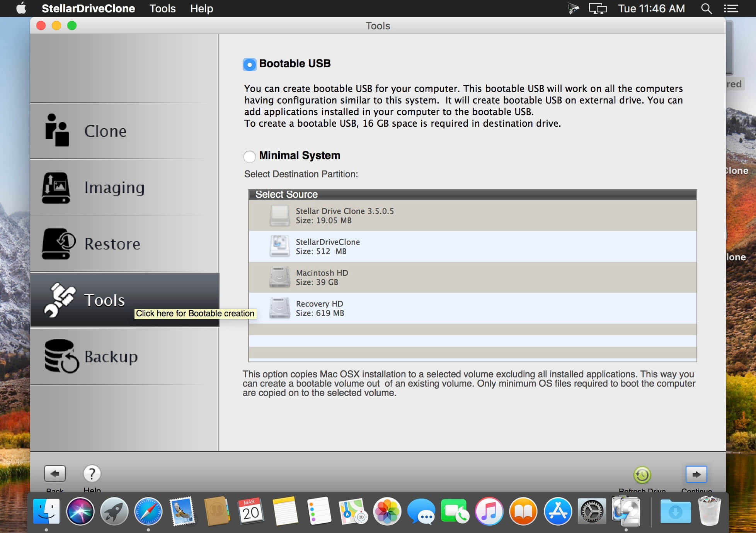756x533 pixels.
Task: Open Help question mark button
Action: coord(92,474)
